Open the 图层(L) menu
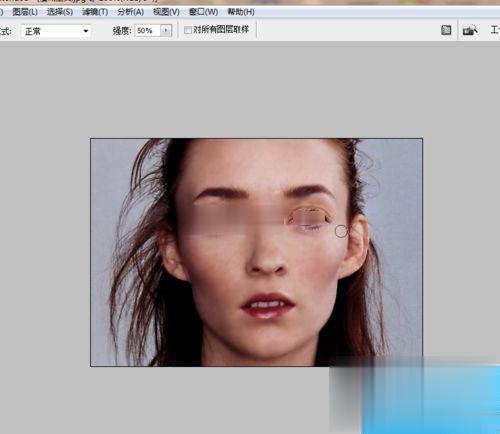The image size is (500, 434). (x=25, y=12)
